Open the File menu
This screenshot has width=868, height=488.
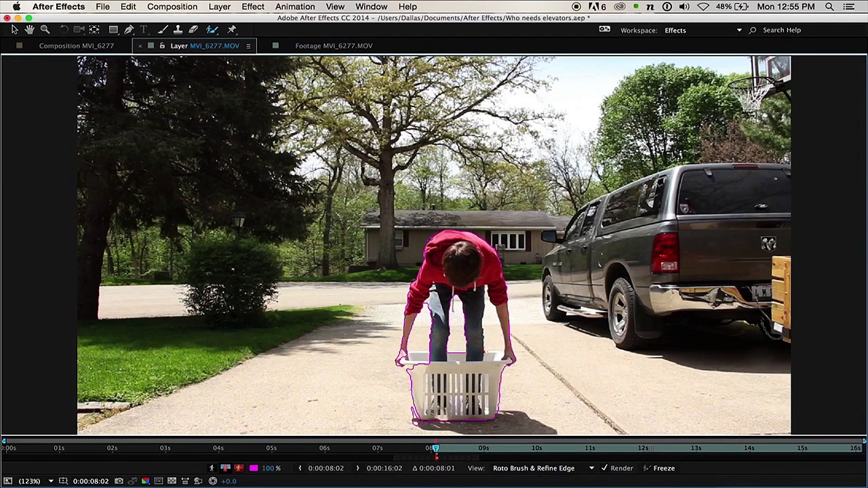102,7
